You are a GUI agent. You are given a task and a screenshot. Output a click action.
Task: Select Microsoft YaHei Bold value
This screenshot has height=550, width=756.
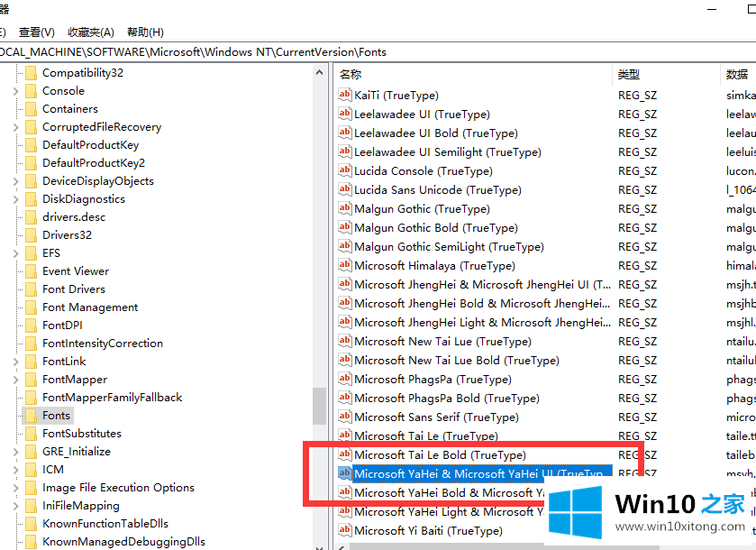click(x=449, y=492)
